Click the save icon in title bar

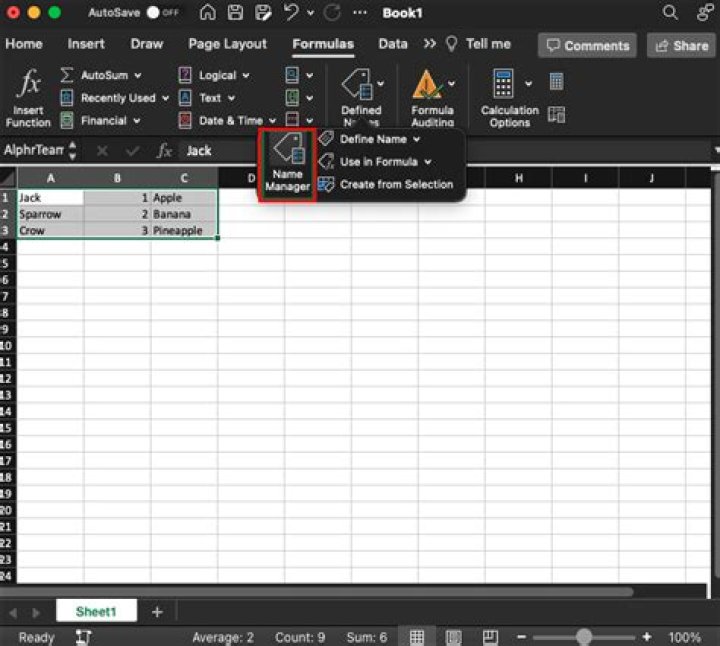236,13
